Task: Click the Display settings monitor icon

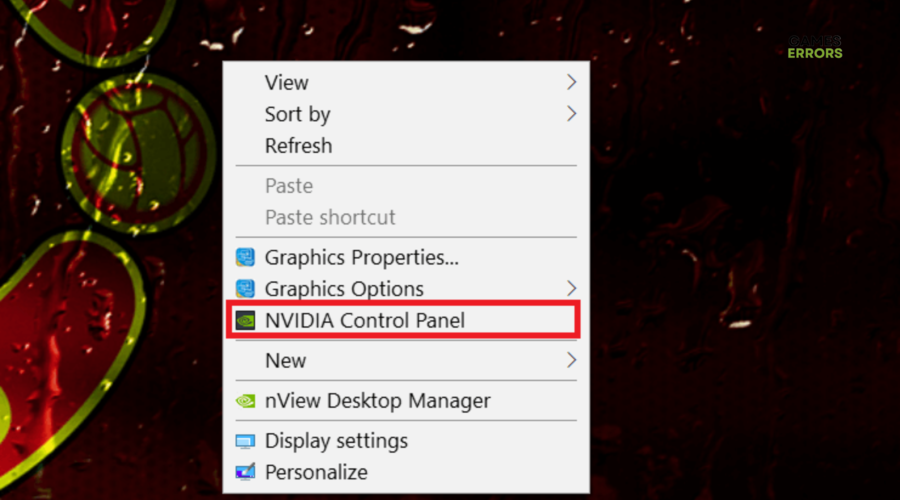Action: click(245, 441)
